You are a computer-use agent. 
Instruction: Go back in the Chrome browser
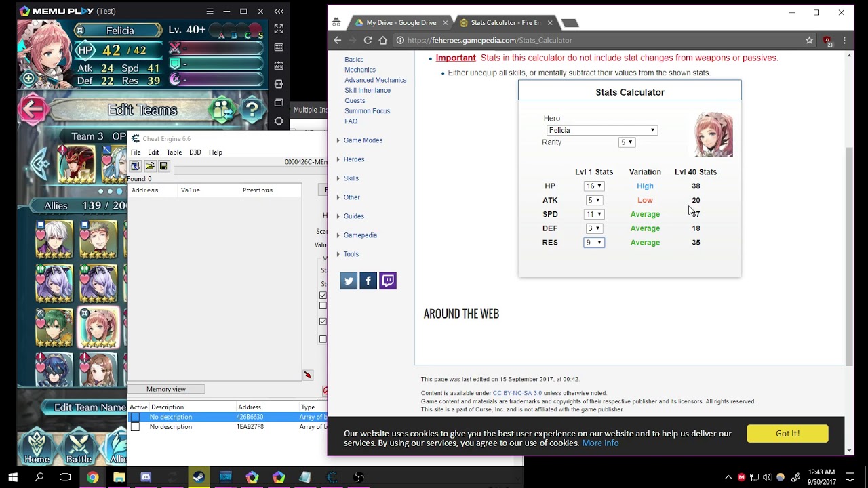pyautogui.click(x=338, y=40)
